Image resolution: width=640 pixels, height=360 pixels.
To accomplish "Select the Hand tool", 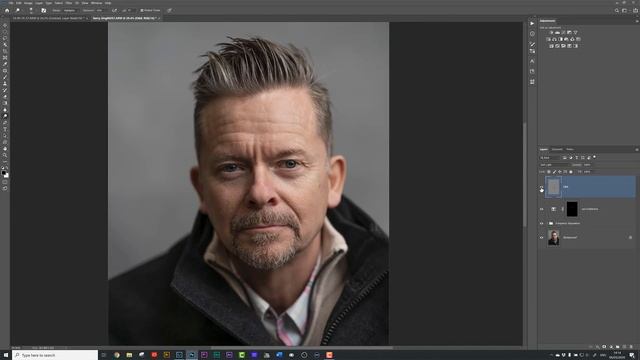I will pos(5,149).
